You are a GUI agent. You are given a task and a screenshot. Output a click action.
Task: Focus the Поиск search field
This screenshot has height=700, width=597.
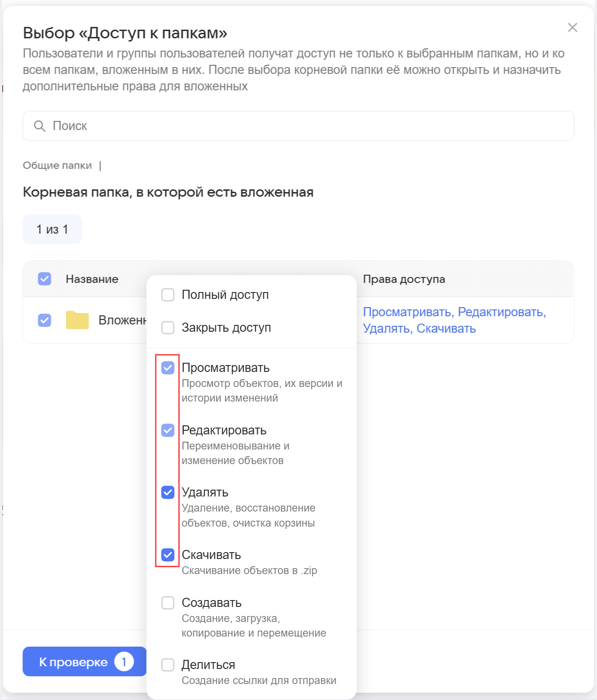pyautogui.click(x=298, y=126)
